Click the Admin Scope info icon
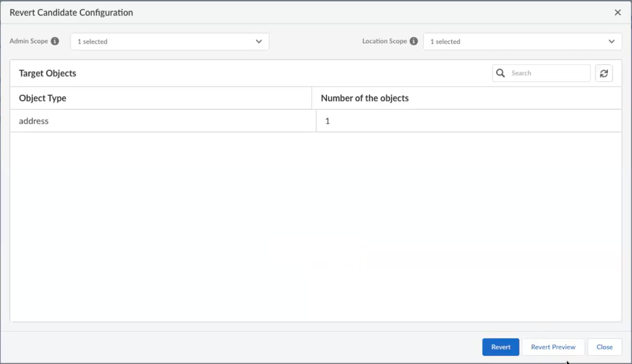 [x=55, y=41]
